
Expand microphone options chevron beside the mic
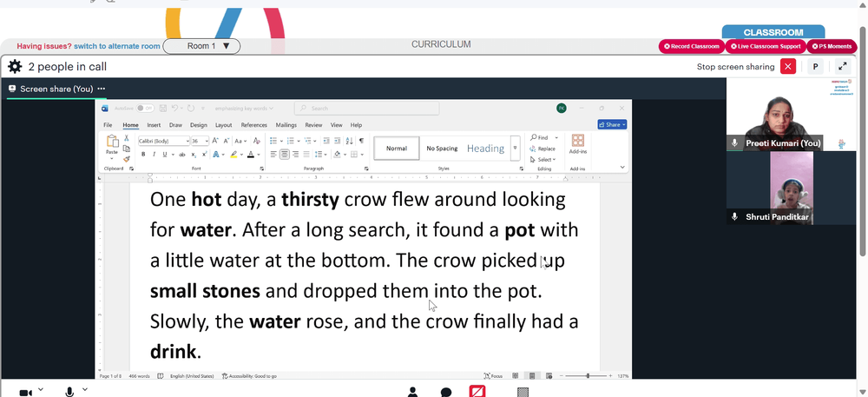pyautogui.click(x=85, y=390)
